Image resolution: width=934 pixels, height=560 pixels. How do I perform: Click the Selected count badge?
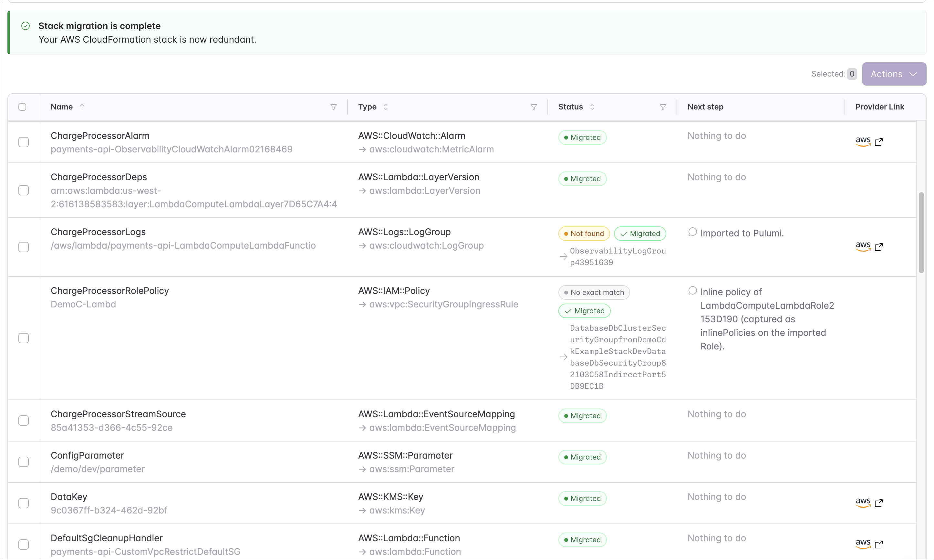click(x=852, y=74)
